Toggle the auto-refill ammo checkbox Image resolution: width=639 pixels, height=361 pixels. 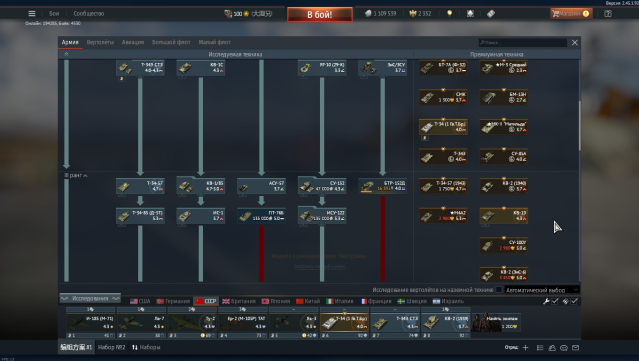(574, 301)
